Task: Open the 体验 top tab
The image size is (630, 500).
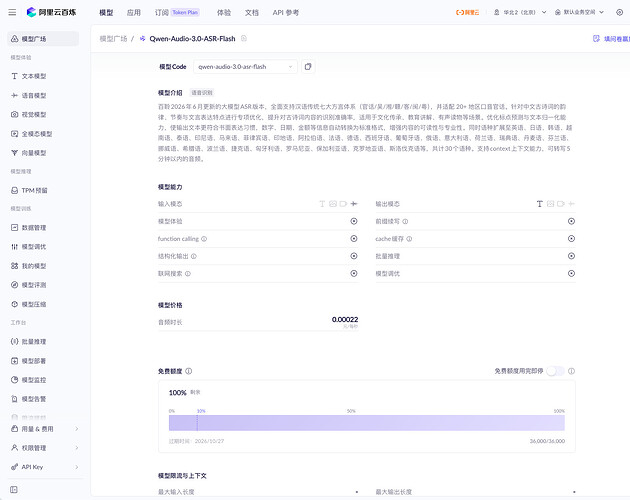Action: (224, 13)
